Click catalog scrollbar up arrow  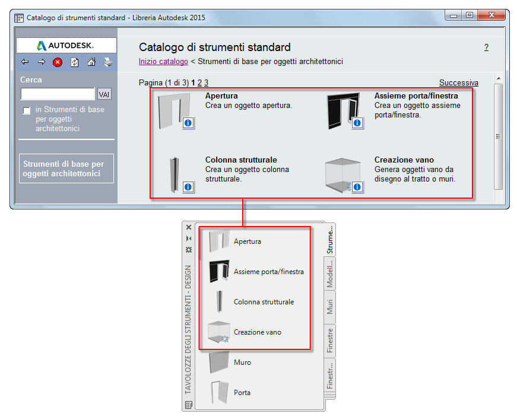pos(499,78)
